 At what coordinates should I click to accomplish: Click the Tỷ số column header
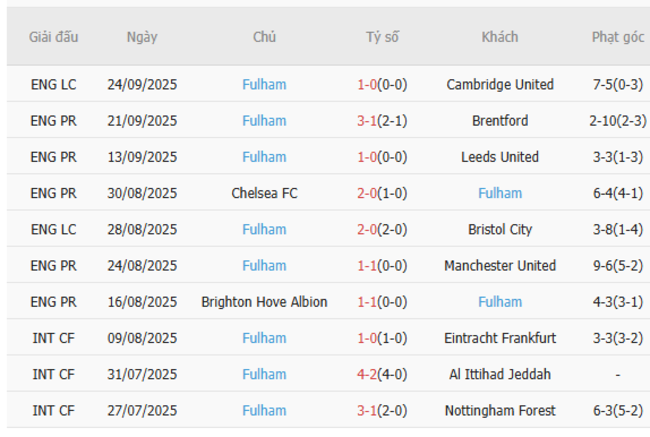pos(382,37)
